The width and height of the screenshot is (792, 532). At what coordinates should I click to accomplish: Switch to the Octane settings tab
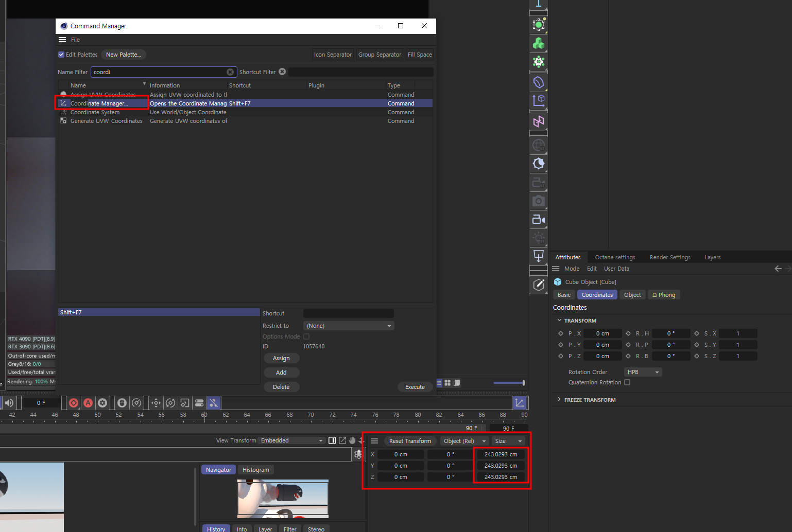pos(615,257)
